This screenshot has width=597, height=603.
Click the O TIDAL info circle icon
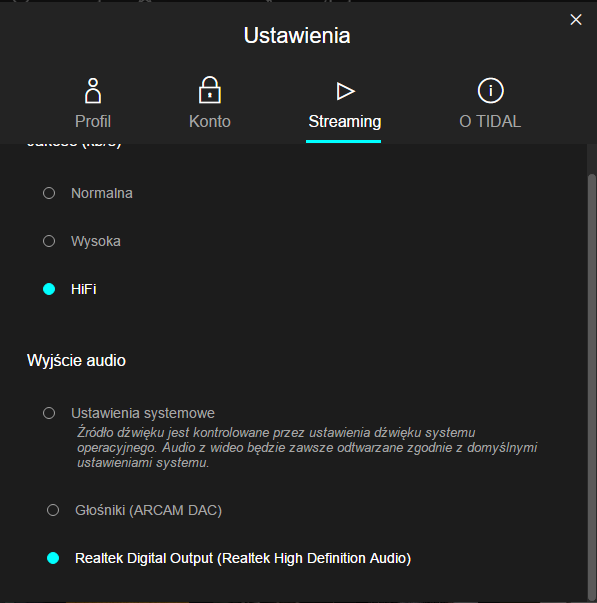[490, 91]
